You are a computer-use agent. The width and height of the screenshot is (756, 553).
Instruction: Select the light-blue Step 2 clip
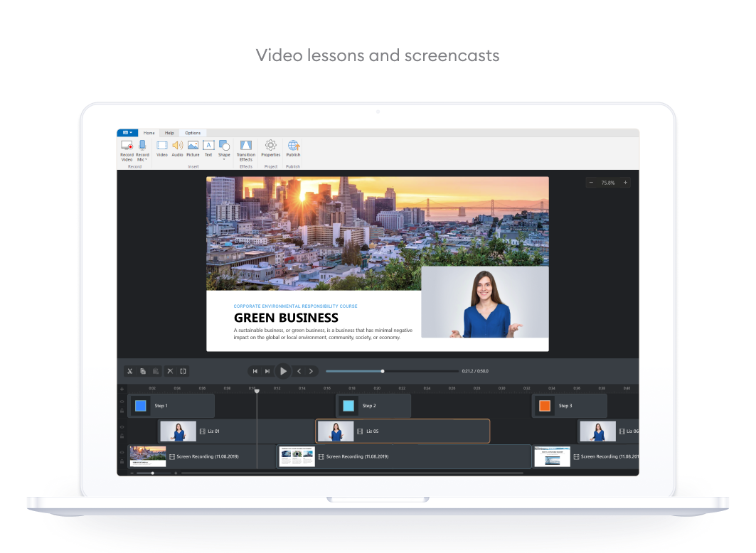click(x=373, y=406)
